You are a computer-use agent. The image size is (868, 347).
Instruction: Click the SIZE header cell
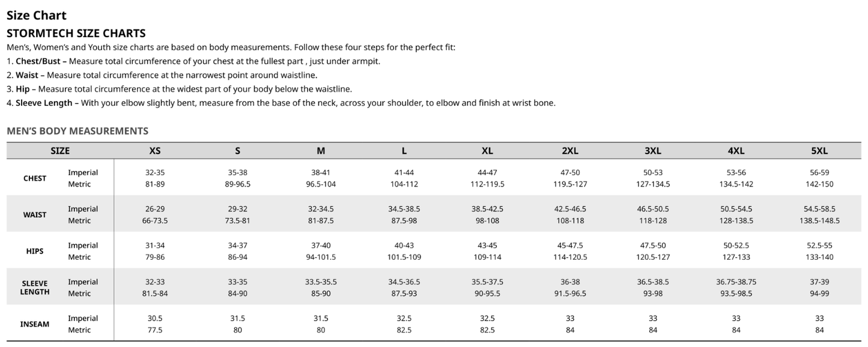tap(60, 151)
